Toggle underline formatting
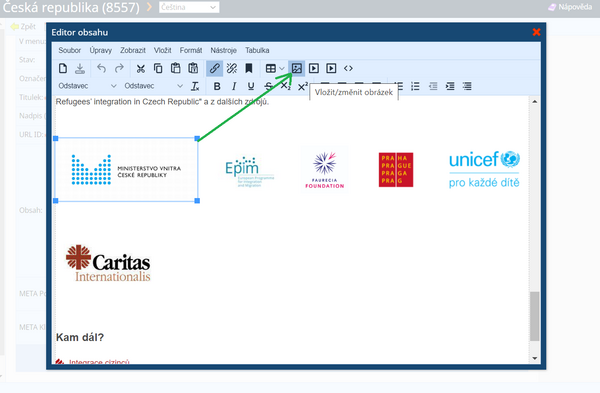The height and width of the screenshot is (393, 600). [251, 86]
